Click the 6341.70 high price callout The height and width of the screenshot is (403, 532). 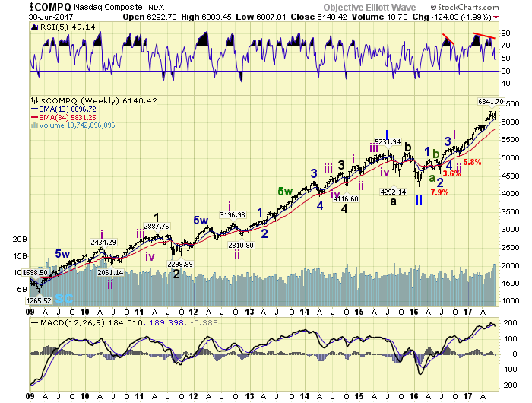(491, 102)
